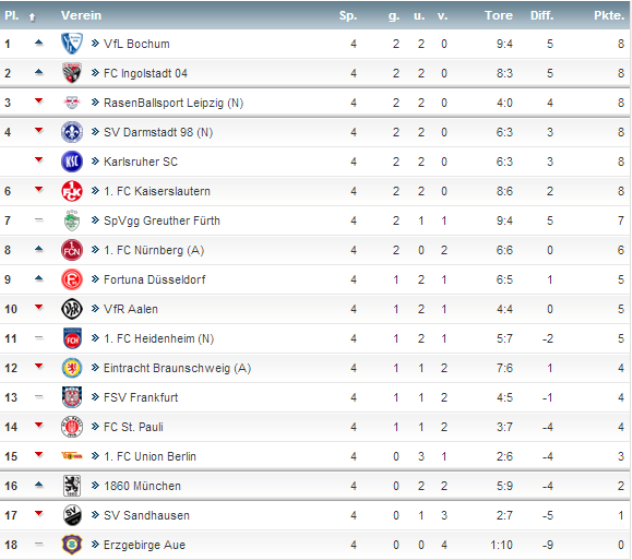Open the SV Sandhausen team link
This screenshot has height=560, width=632.
pos(146,516)
